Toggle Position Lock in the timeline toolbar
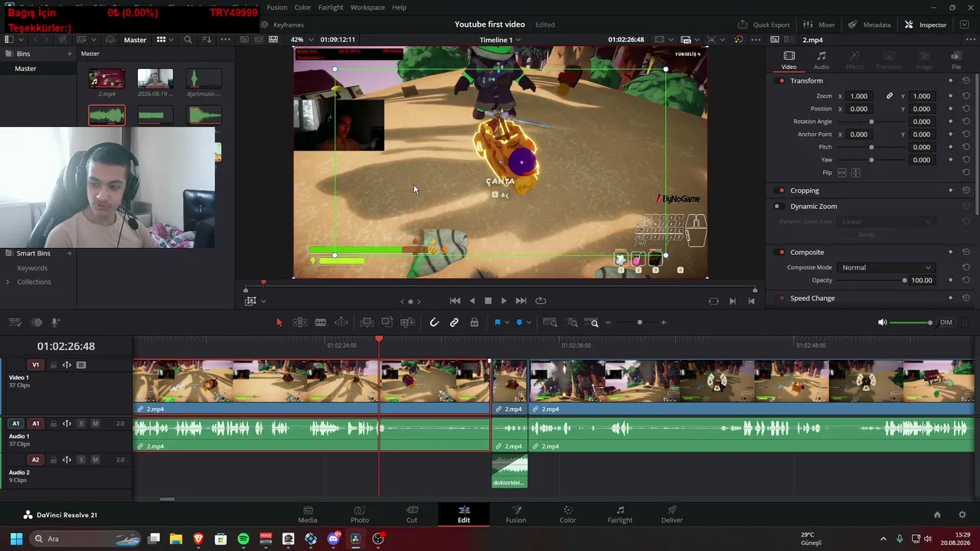The width and height of the screenshot is (980, 551). pyautogui.click(x=474, y=322)
